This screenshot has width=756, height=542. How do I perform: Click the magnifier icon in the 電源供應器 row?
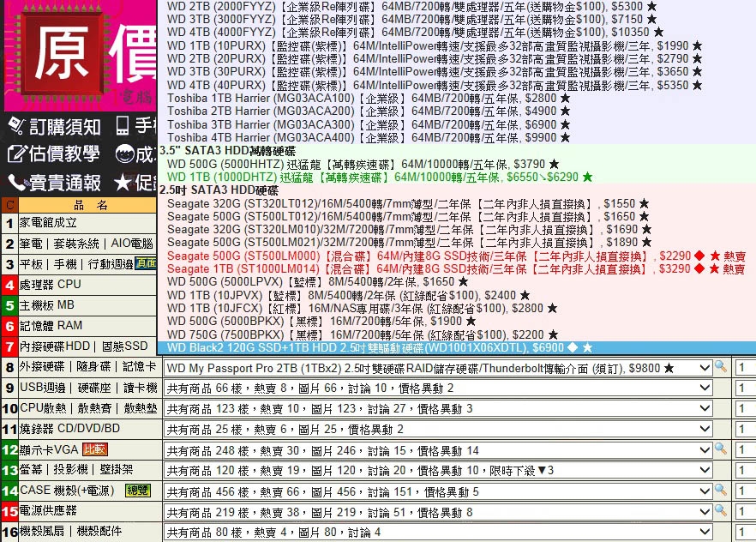click(721, 510)
